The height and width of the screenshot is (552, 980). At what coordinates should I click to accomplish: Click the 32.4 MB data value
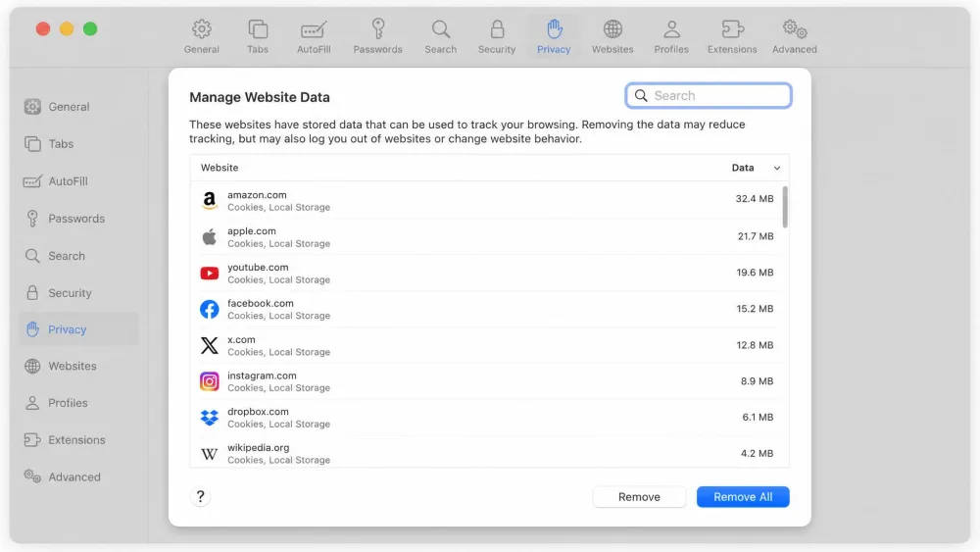tap(755, 199)
